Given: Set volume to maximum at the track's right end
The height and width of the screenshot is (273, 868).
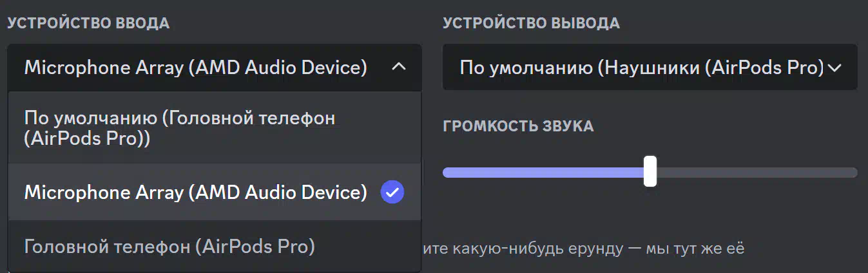Looking at the screenshot, I should point(854,172).
